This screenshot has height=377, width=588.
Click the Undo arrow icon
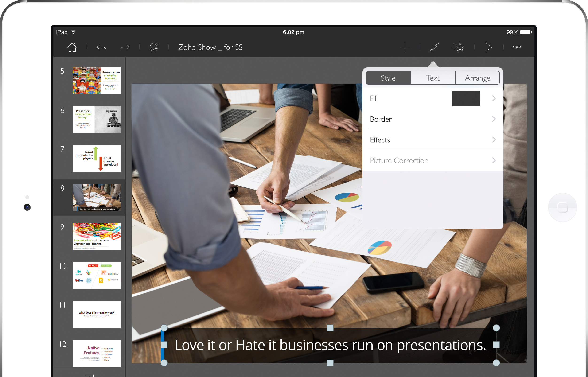click(101, 47)
